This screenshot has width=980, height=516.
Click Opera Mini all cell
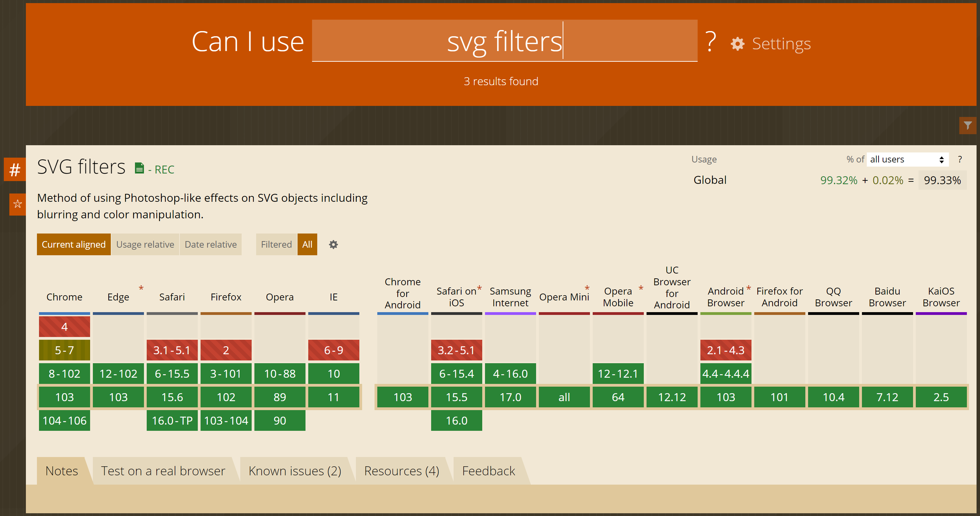click(564, 397)
